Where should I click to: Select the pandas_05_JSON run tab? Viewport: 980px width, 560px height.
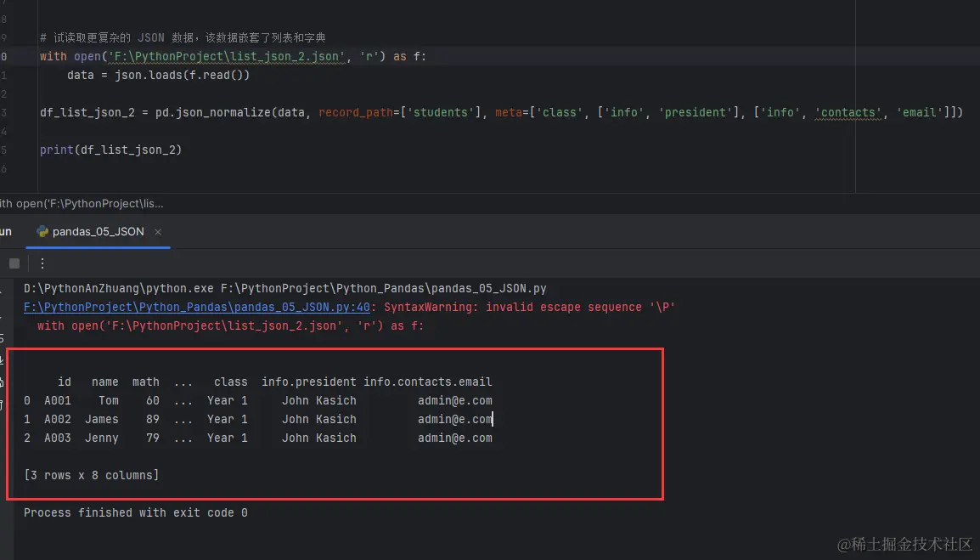pyautogui.click(x=99, y=231)
